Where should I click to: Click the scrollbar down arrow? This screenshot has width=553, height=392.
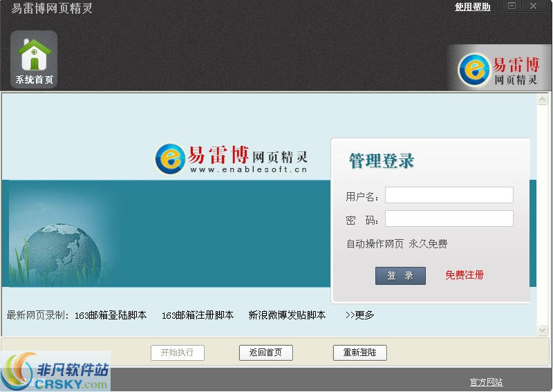click(542, 330)
